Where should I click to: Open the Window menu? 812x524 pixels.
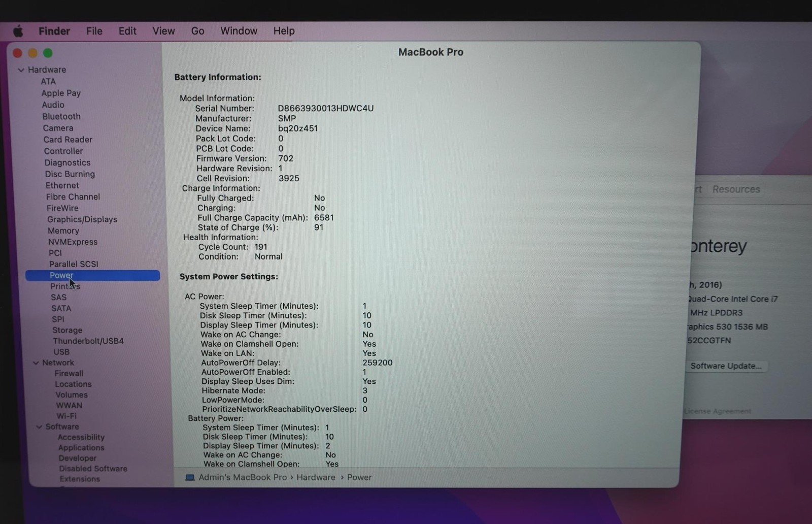pyautogui.click(x=239, y=31)
